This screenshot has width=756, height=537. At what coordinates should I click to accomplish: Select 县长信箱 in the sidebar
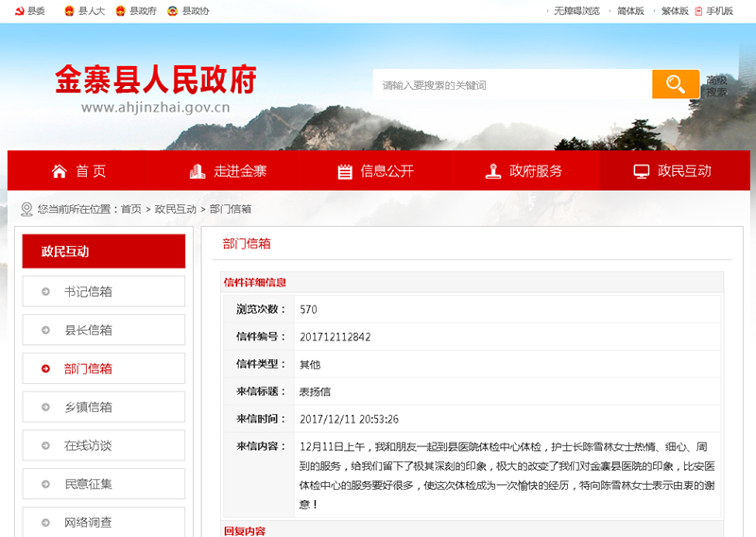pyautogui.click(x=88, y=330)
